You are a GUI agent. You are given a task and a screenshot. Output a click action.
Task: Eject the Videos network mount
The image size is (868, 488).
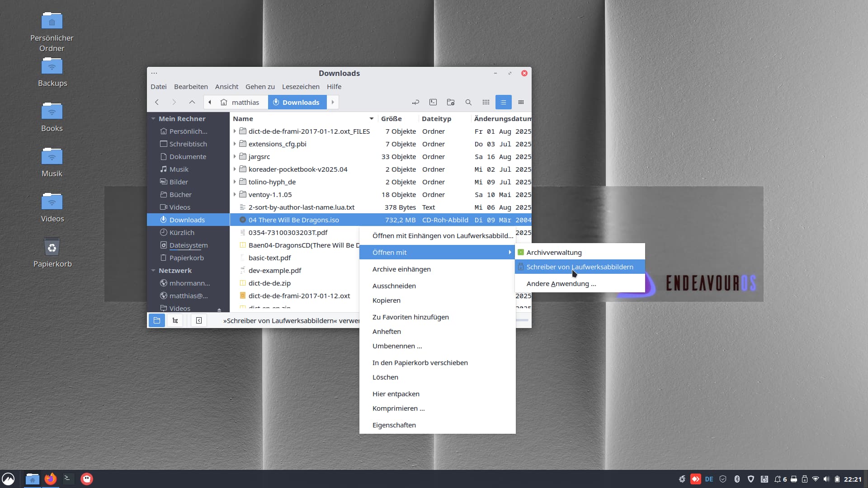[219, 310]
